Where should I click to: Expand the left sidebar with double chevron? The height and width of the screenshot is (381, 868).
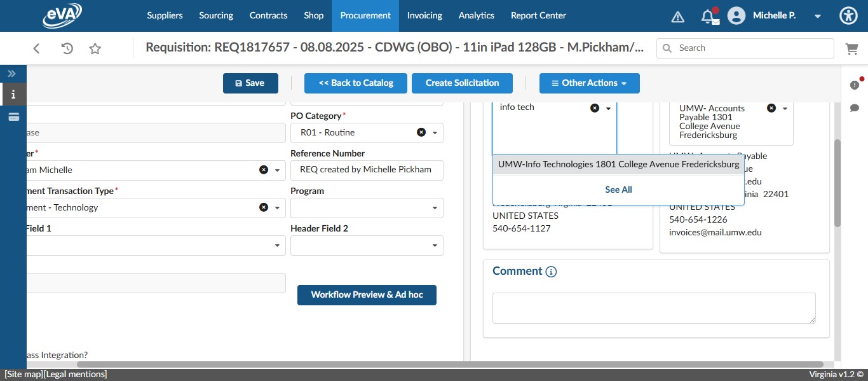pyautogui.click(x=11, y=73)
